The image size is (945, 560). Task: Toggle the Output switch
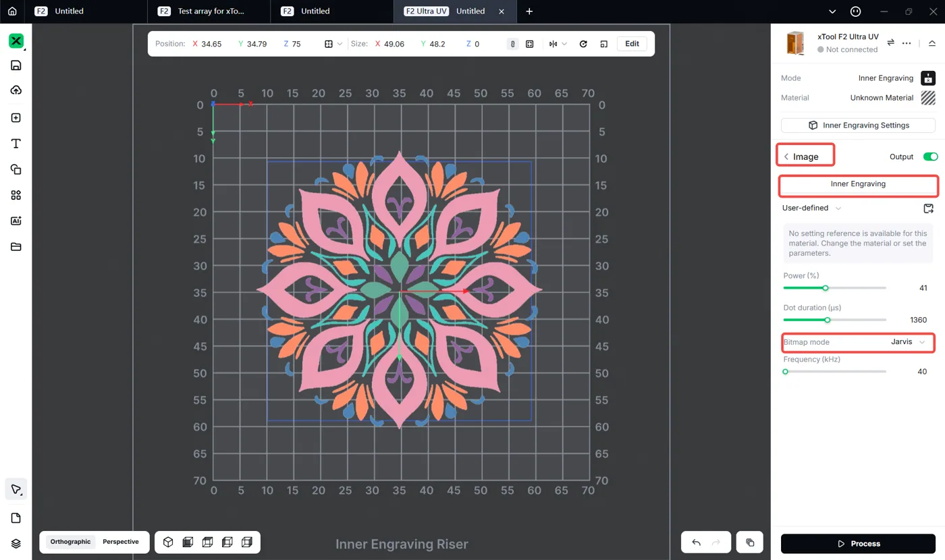tap(931, 157)
